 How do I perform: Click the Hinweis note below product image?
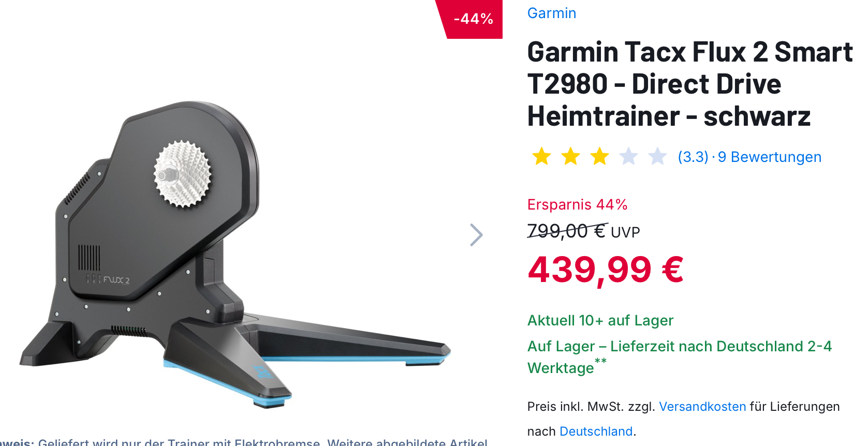point(244,442)
